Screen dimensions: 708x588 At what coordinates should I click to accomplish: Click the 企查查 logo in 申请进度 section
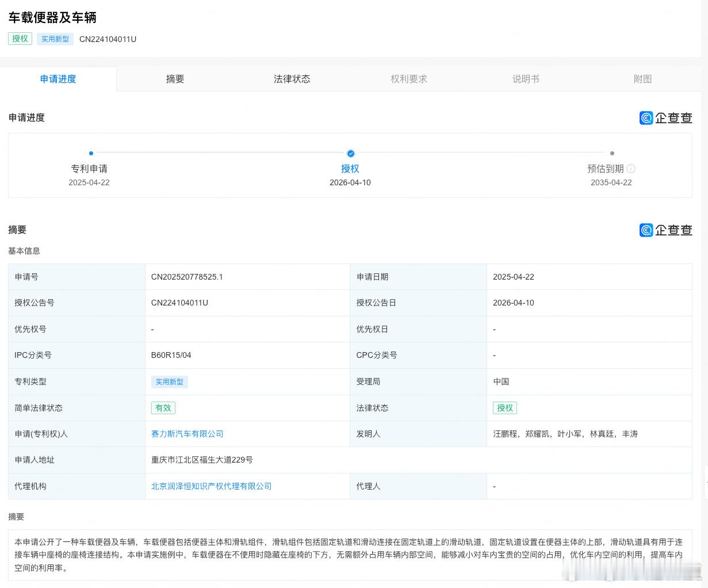point(665,118)
